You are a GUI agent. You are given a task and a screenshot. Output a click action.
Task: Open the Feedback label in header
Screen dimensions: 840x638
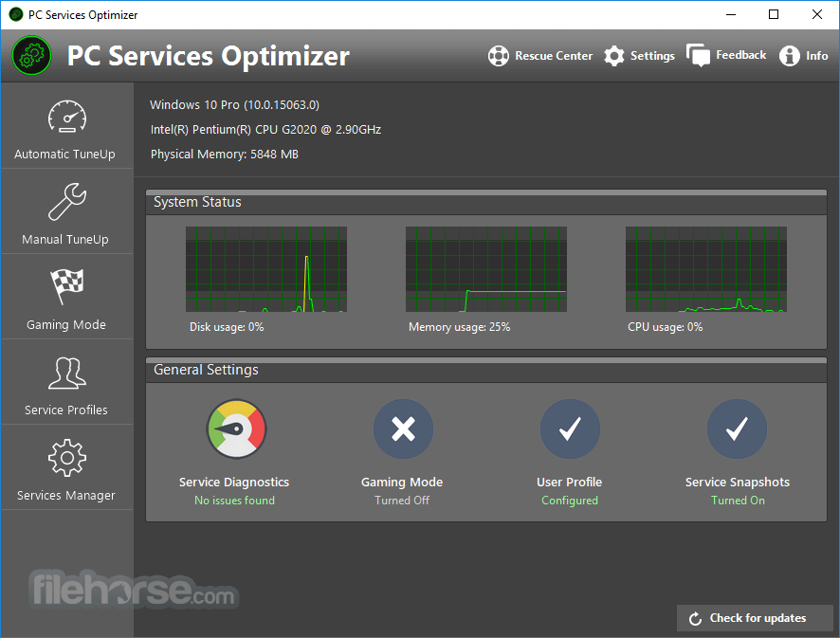click(x=740, y=55)
